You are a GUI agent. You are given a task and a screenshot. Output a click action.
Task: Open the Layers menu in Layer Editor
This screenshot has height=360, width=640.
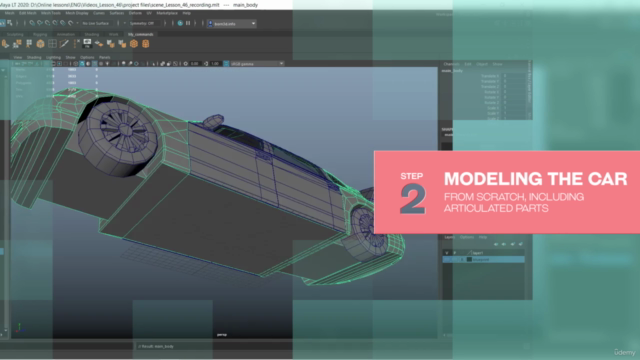pos(449,237)
